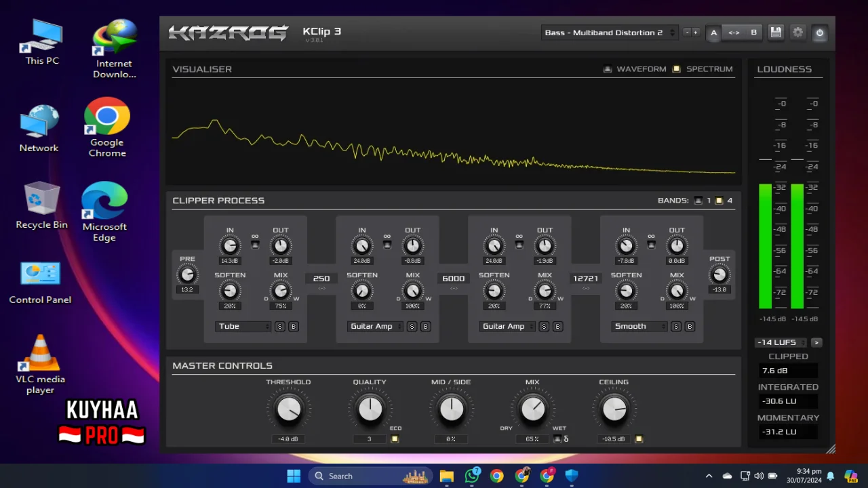Screen dimensions: 868x488
Task: Open the -14 LUFS target dropdown
Action: [x=781, y=342]
